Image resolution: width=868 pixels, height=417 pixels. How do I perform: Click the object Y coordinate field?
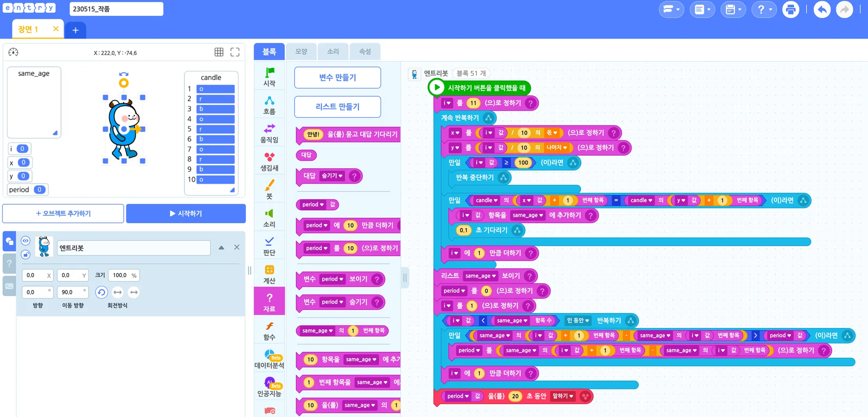click(x=72, y=275)
